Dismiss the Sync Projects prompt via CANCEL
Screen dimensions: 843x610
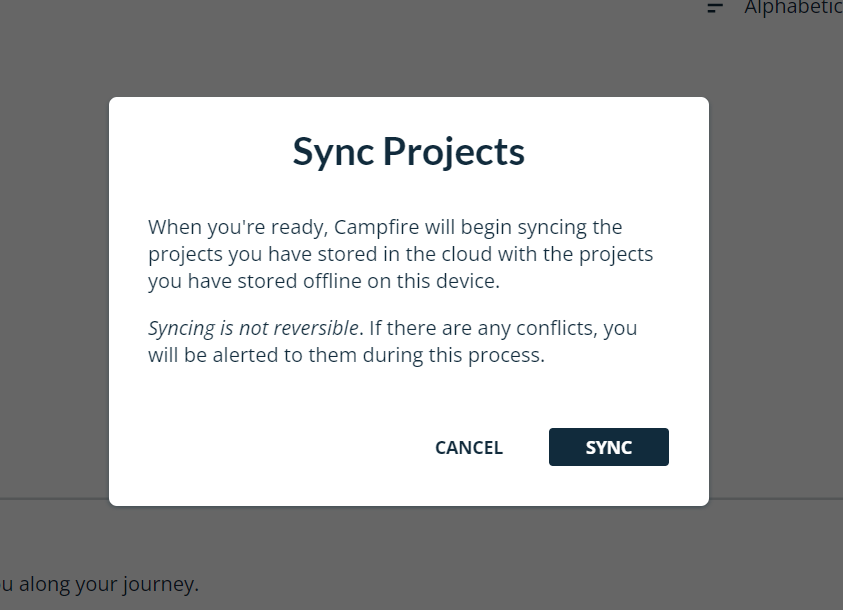tap(468, 447)
